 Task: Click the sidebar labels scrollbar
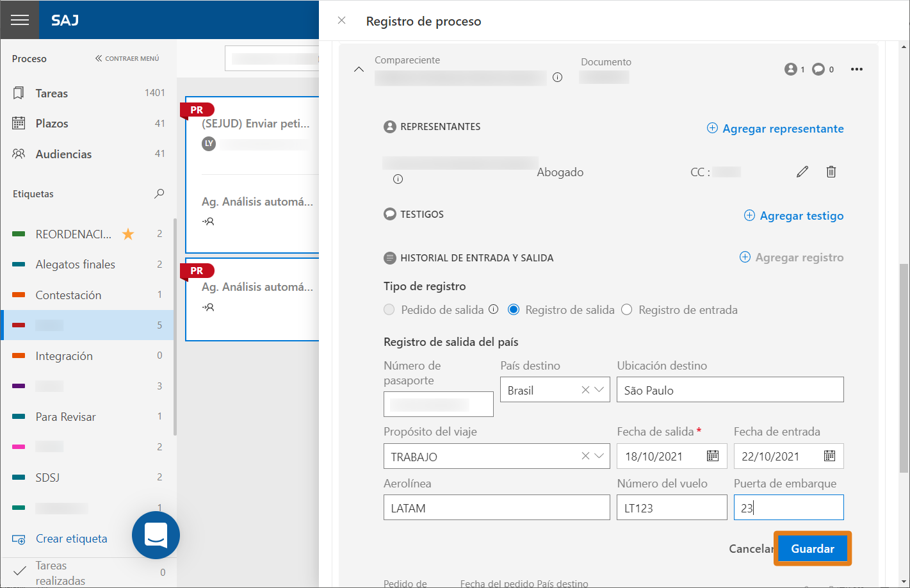[174, 327]
